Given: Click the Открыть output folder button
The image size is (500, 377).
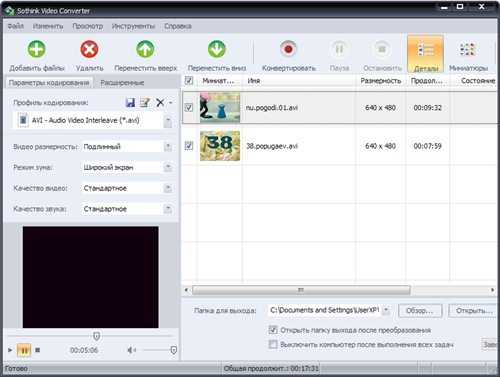Looking at the screenshot, I should click(473, 311).
